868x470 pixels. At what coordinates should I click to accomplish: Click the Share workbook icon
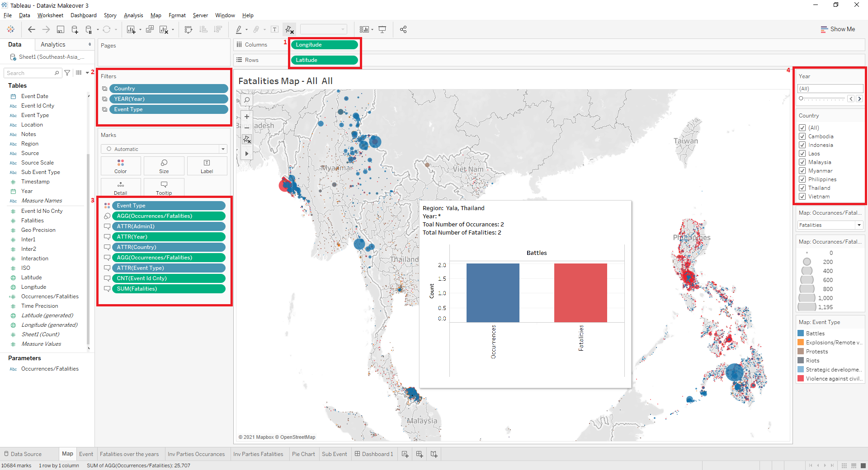[x=403, y=30]
